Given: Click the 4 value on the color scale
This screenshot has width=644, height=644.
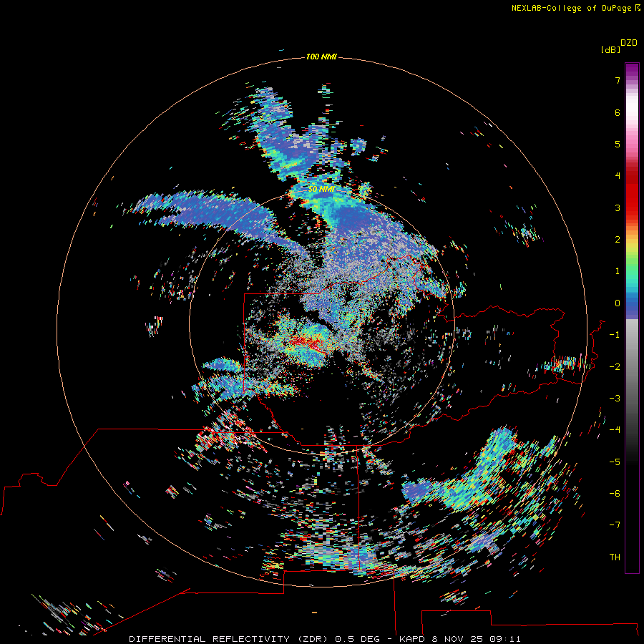Looking at the screenshot, I should (x=618, y=176).
